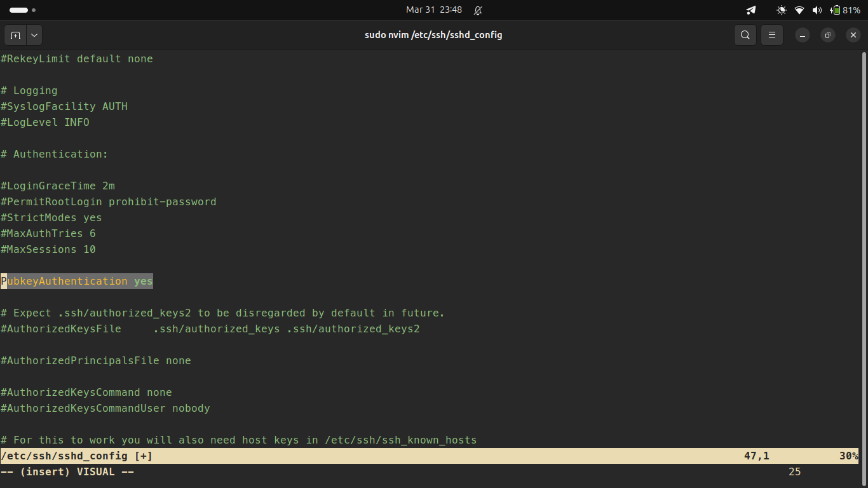Click the #MaxSessions 10 line

click(48, 249)
